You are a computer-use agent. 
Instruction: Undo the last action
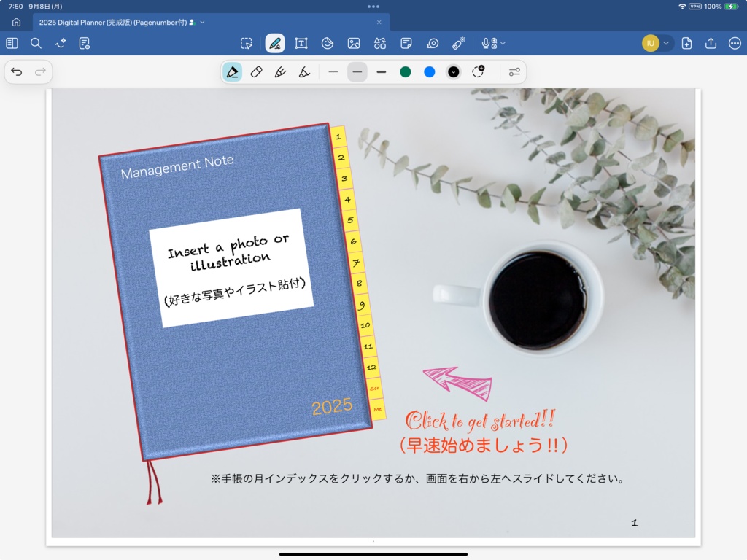pyautogui.click(x=17, y=72)
